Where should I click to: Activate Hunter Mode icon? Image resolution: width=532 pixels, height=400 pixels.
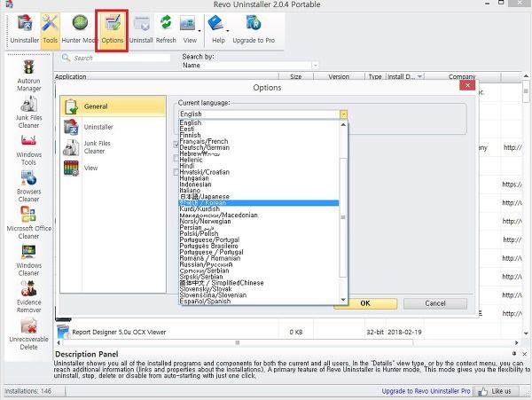click(78, 30)
